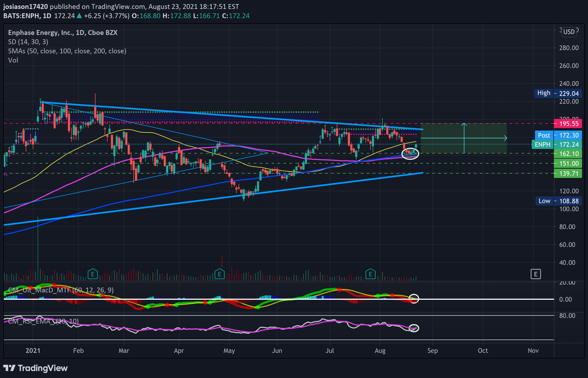Image resolution: width=588 pixels, height=378 pixels.
Task: Select the SD (14, 30, 3) indicator legend
Action: click(x=28, y=42)
